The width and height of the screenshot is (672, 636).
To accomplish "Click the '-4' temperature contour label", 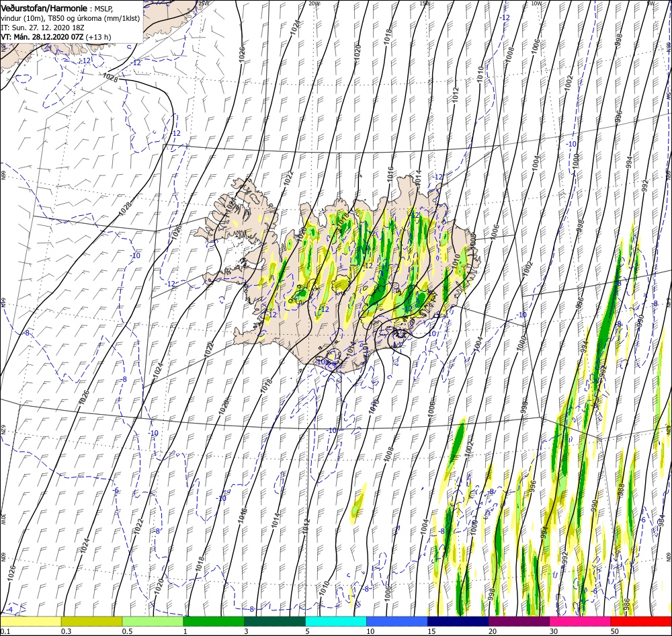I will tap(9, 610).
